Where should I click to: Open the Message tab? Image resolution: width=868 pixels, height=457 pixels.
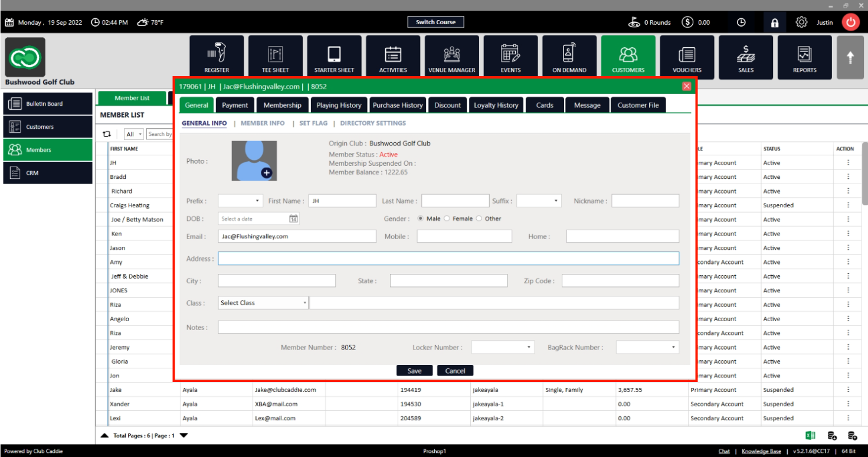click(x=587, y=105)
